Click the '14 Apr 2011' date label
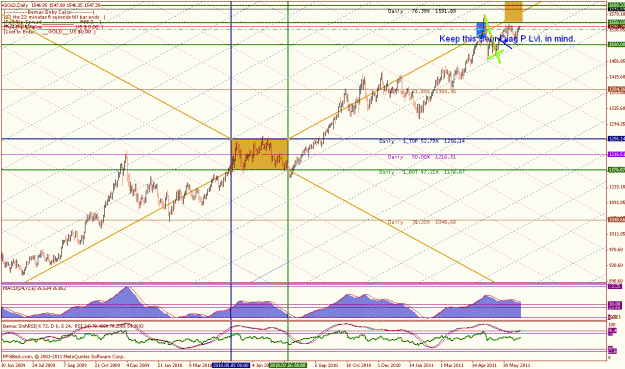The height and width of the screenshot is (369, 625). point(484,365)
